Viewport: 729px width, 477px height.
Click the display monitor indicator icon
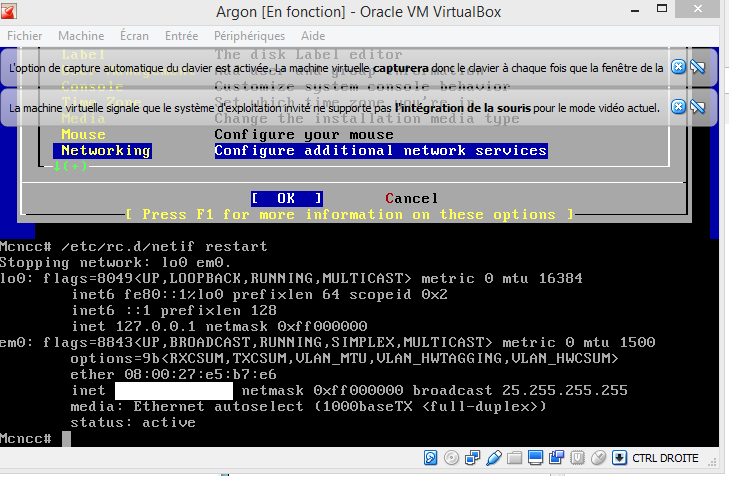535,458
